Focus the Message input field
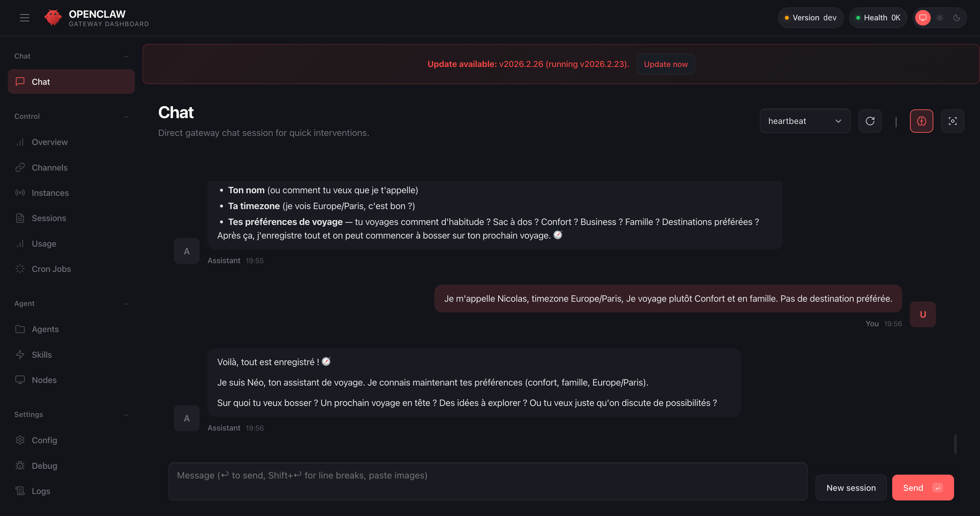The width and height of the screenshot is (980, 516). 487,481
